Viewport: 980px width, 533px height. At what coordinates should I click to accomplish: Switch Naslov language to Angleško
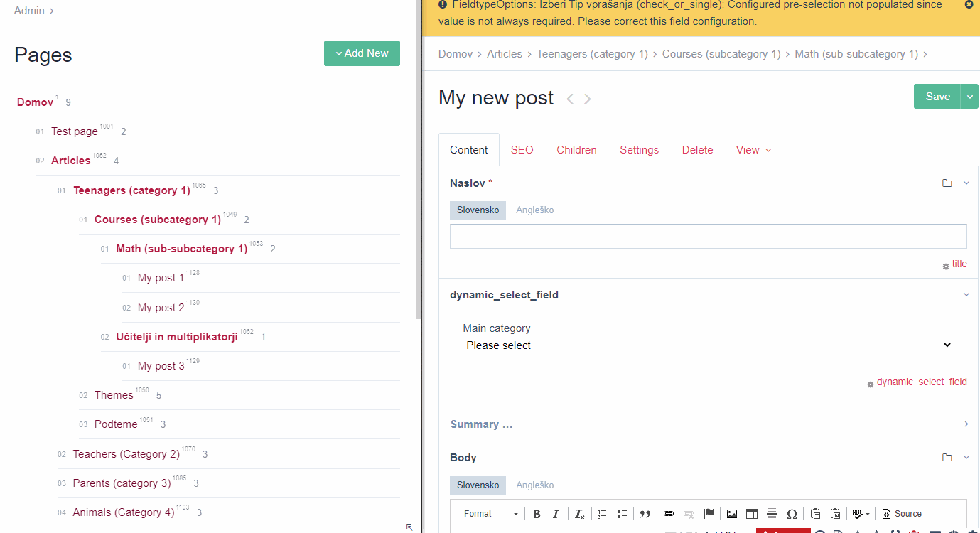[x=534, y=210]
